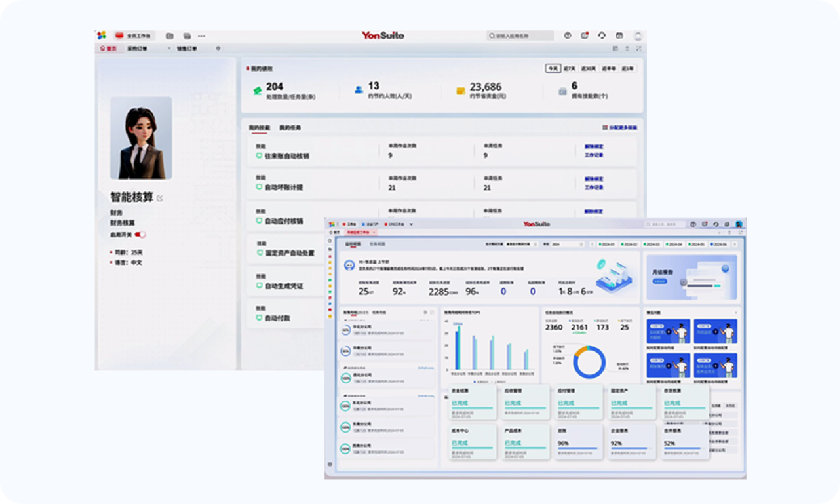
Task: Click the blue button on 月结报告 banner
Action: (660, 281)
